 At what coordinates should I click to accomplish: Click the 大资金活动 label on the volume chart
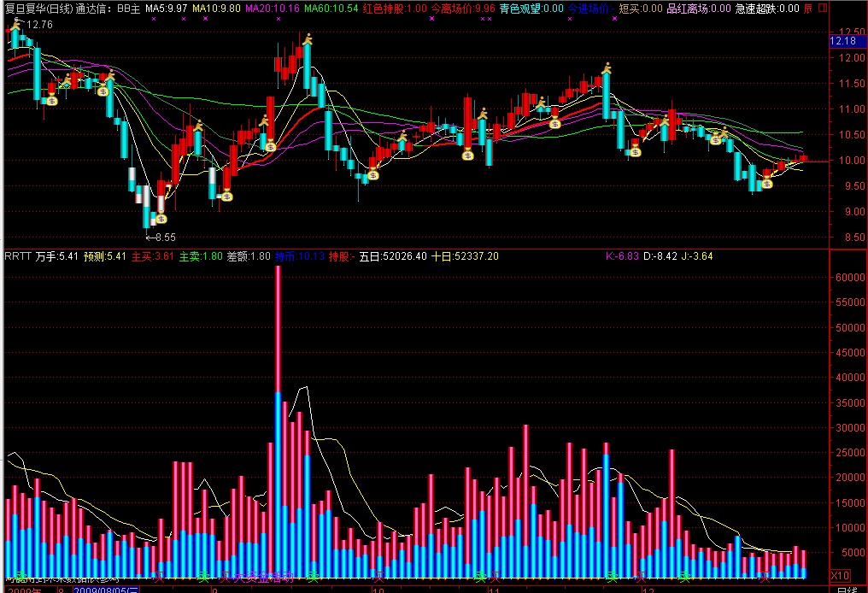click(x=263, y=578)
